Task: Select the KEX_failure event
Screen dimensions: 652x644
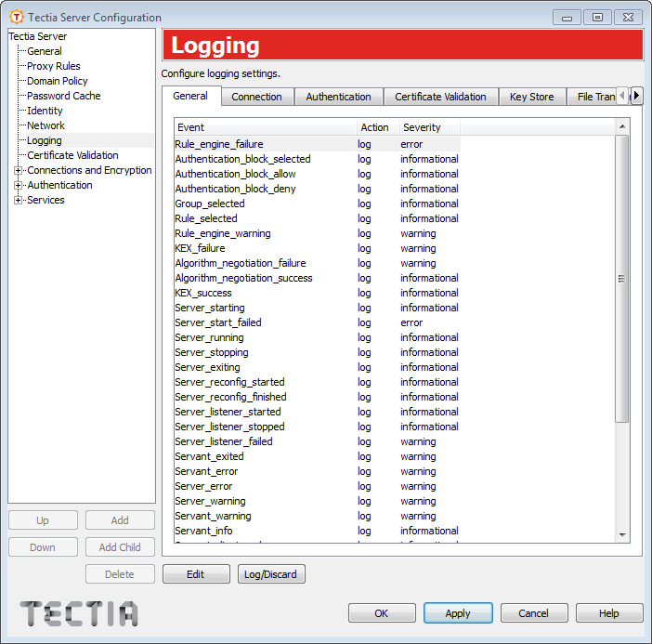Action: click(x=318, y=248)
